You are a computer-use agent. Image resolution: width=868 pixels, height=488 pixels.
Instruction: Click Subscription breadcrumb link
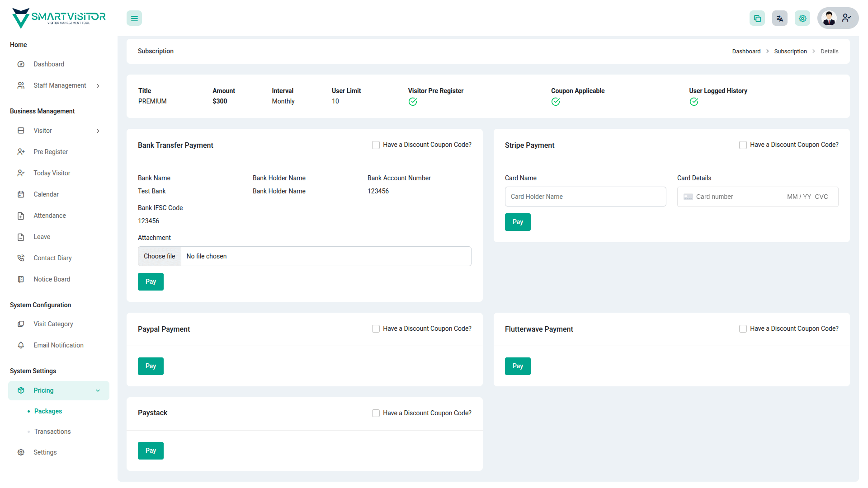coord(790,52)
